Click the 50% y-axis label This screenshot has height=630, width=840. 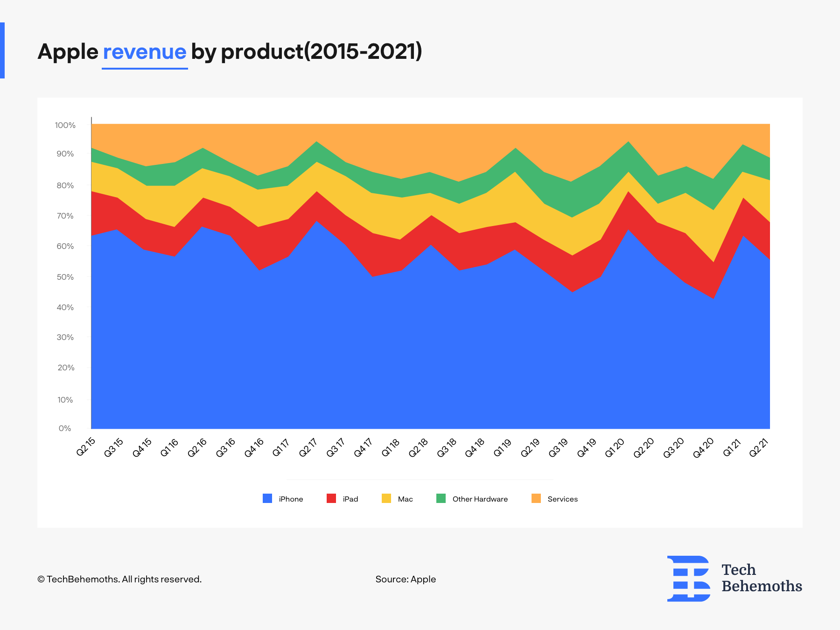point(65,277)
